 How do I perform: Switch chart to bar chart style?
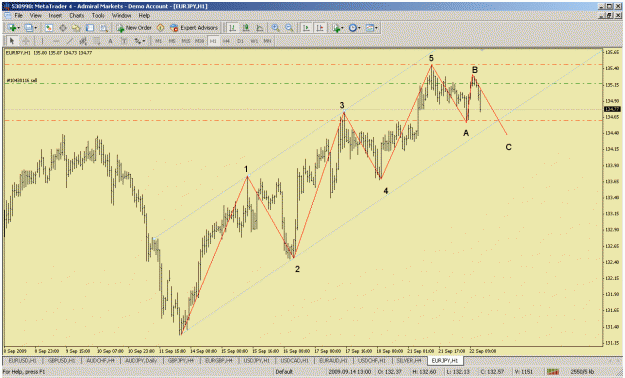click(232, 28)
